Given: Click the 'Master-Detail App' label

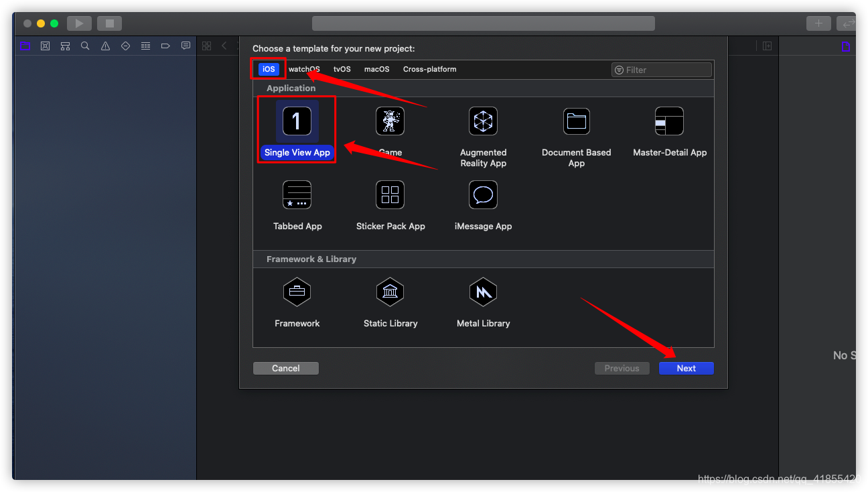Looking at the screenshot, I should (670, 152).
